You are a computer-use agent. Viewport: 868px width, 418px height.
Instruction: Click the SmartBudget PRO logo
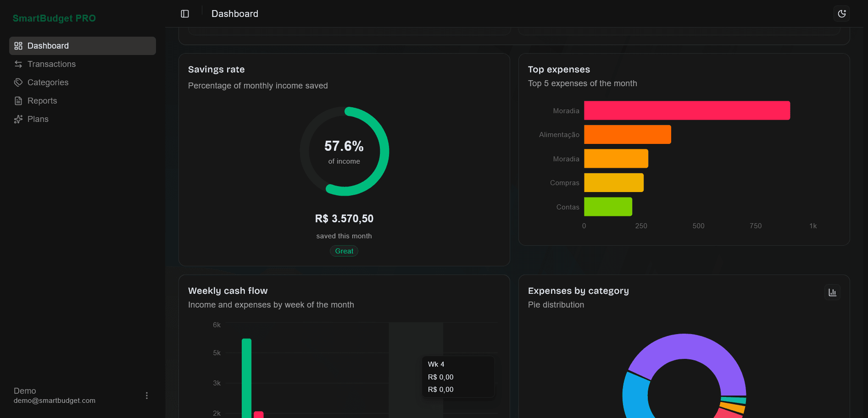pos(54,18)
